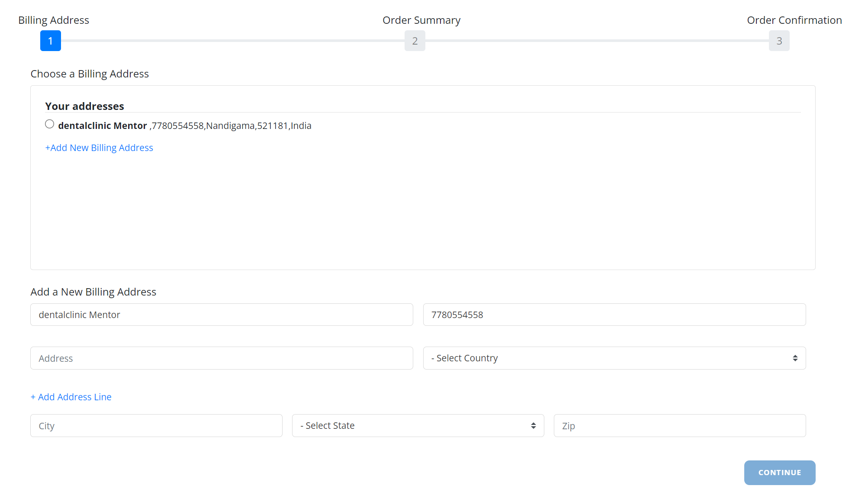Click into the Zip input field

coord(679,425)
